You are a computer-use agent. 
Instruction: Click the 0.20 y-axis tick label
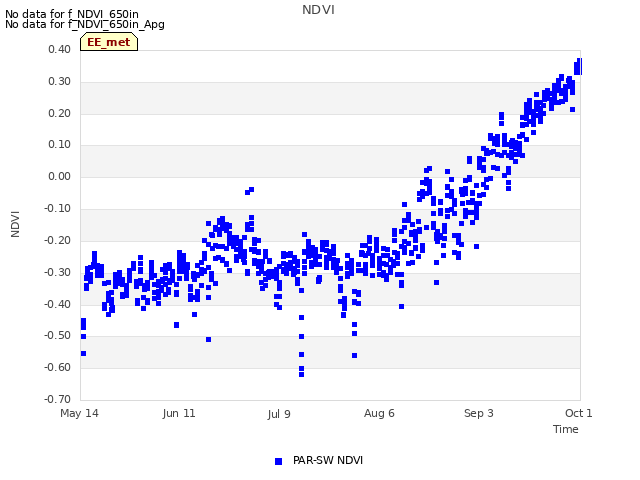click(x=59, y=113)
